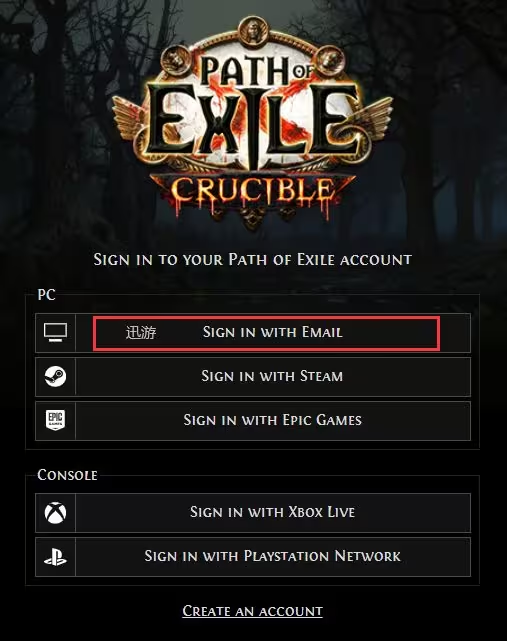Click the Path of Exile logo
This screenshot has width=507, height=641.
pos(252,123)
